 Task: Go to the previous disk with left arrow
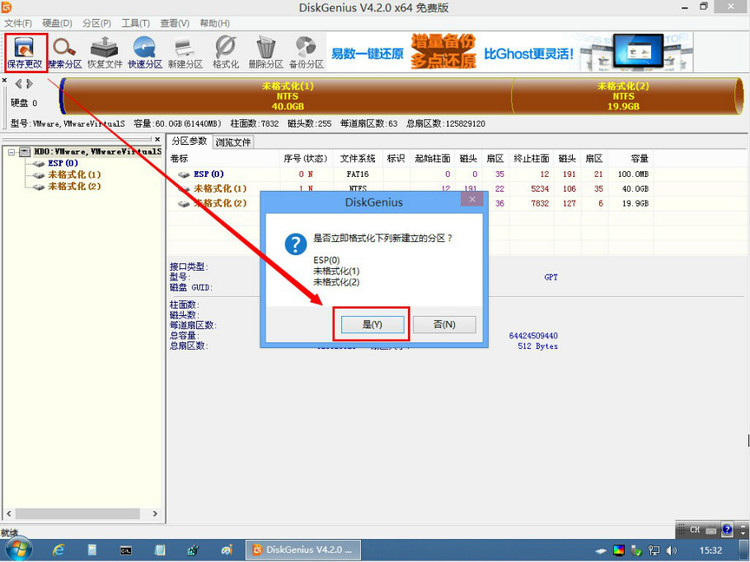[x=17, y=84]
